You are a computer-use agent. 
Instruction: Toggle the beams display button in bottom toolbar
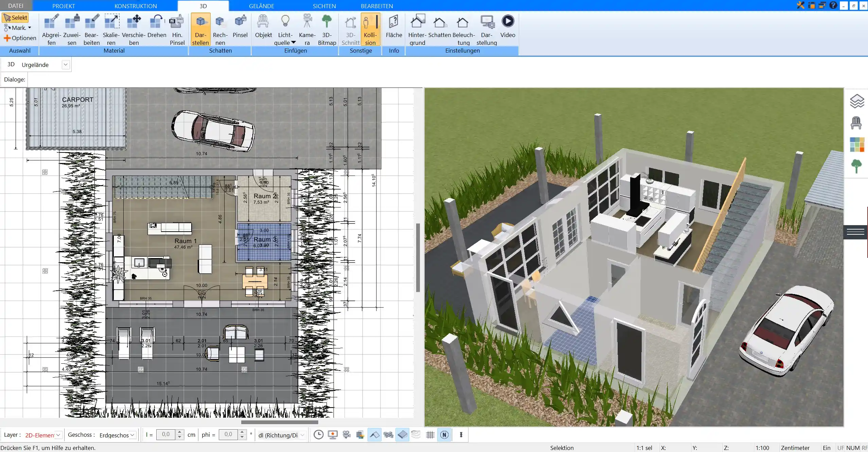(x=388, y=435)
